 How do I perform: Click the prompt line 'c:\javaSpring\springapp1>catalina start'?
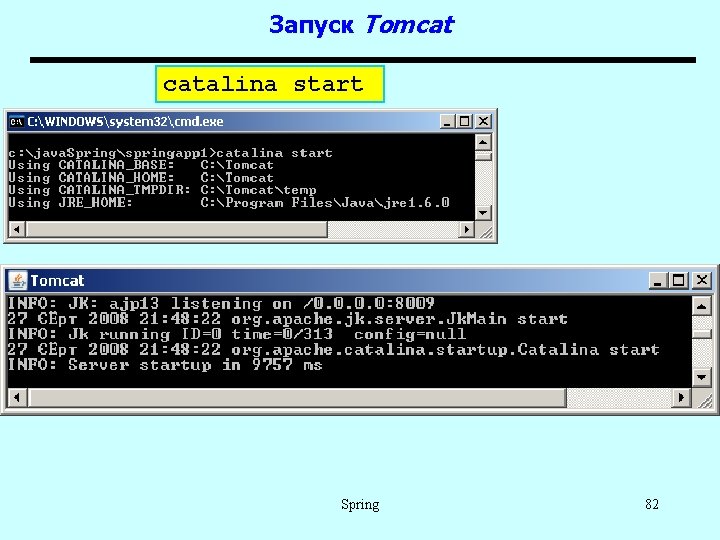click(170, 153)
